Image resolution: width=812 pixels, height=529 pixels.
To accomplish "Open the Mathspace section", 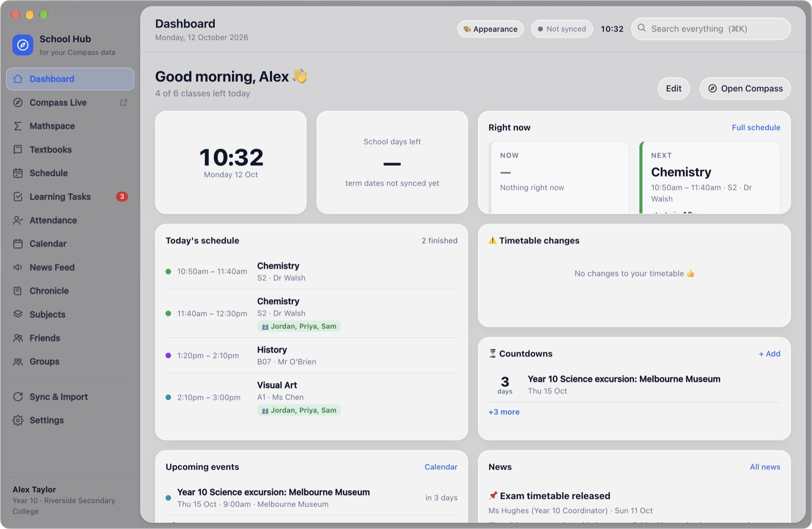I will pos(70,126).
